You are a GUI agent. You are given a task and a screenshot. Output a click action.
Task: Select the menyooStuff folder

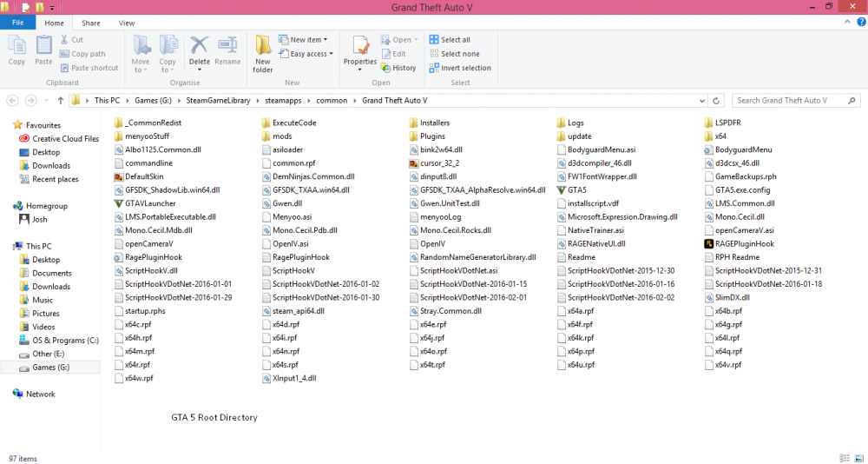141,136
